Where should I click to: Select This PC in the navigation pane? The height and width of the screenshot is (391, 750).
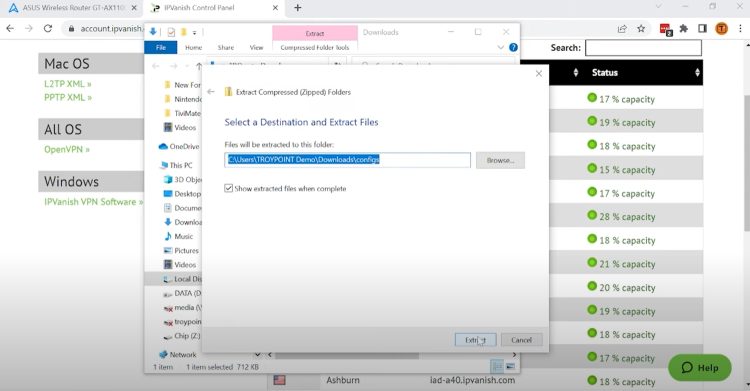176,165
